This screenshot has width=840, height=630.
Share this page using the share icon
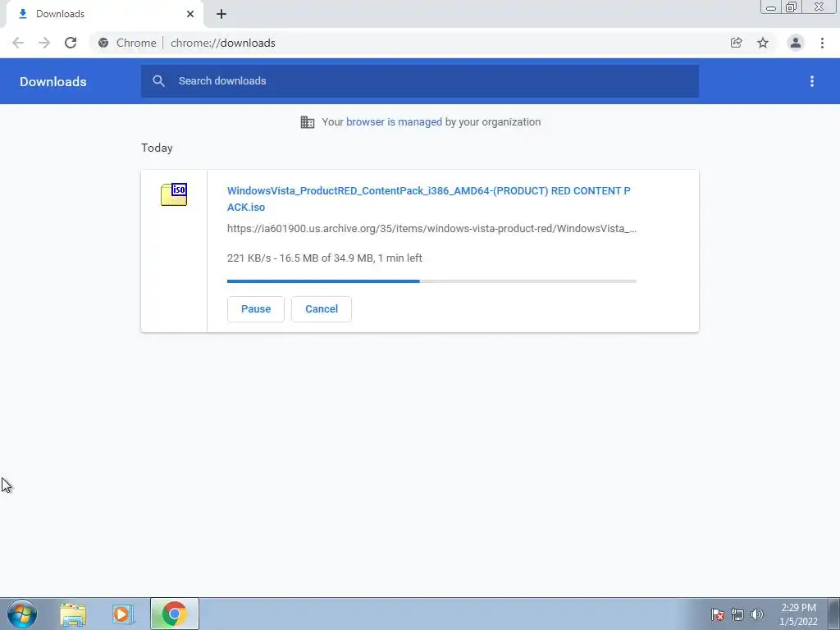737,43
